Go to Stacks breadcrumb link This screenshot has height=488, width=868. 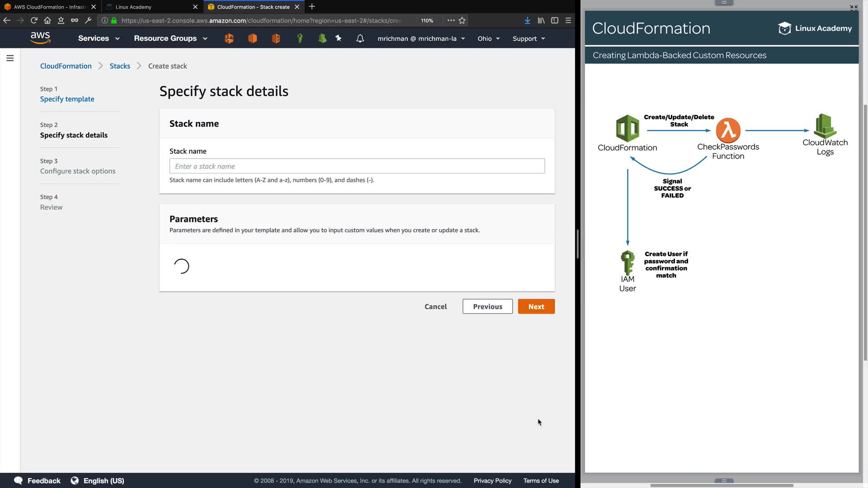[120, 66]
